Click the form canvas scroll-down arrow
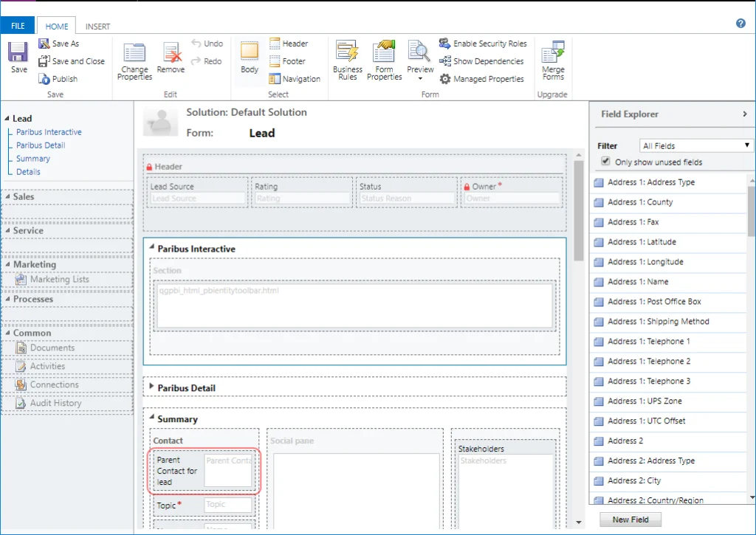Screen dimensions: 756x535 (x=579, y=522)
